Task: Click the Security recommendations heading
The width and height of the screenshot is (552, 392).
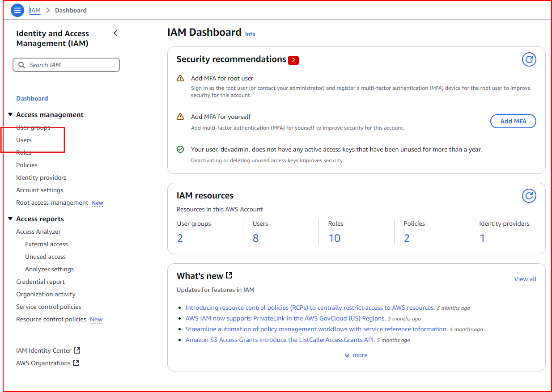Action: click(x=231, y=59)
